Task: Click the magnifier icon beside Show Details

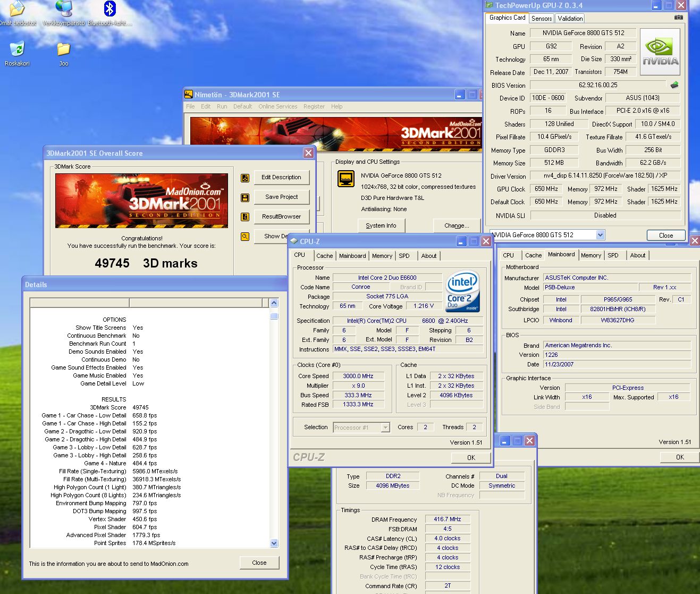Action: [x=245, y=237]
